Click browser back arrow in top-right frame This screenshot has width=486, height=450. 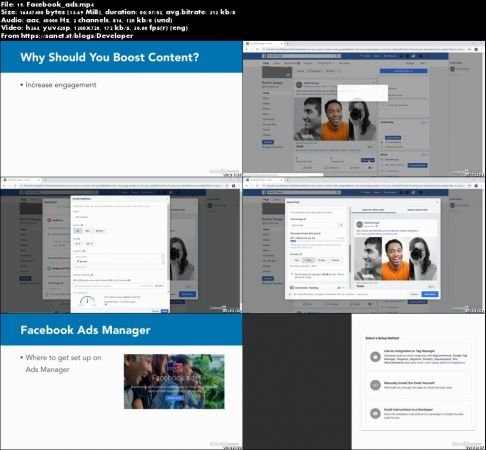tap(247, 49)
